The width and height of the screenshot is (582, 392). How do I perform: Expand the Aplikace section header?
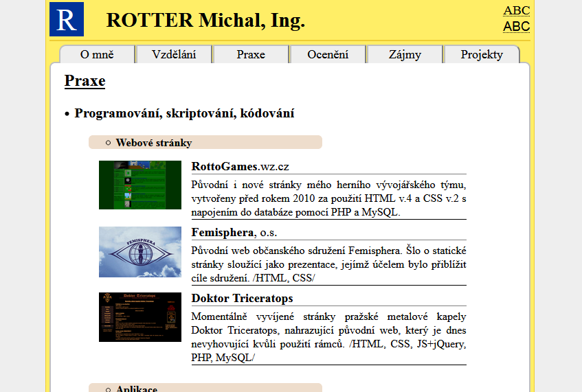point(137,389)
